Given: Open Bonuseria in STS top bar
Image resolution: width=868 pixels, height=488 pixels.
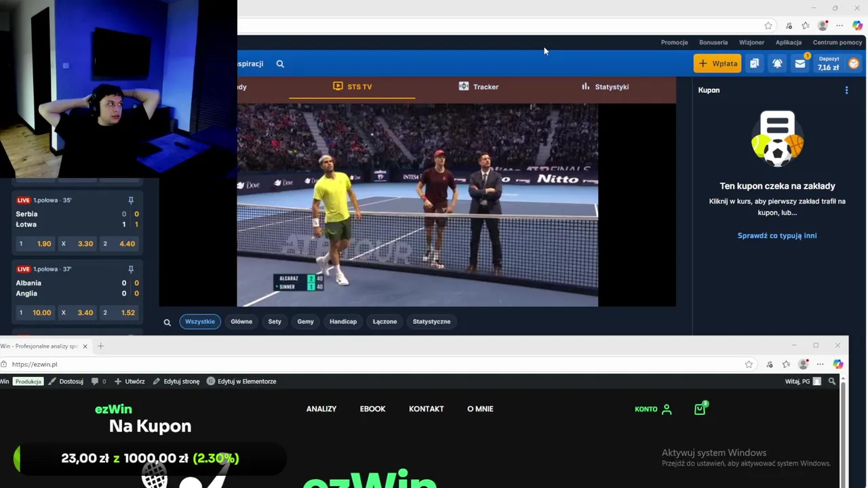Looking at the screenshot, I should [713, 42].
